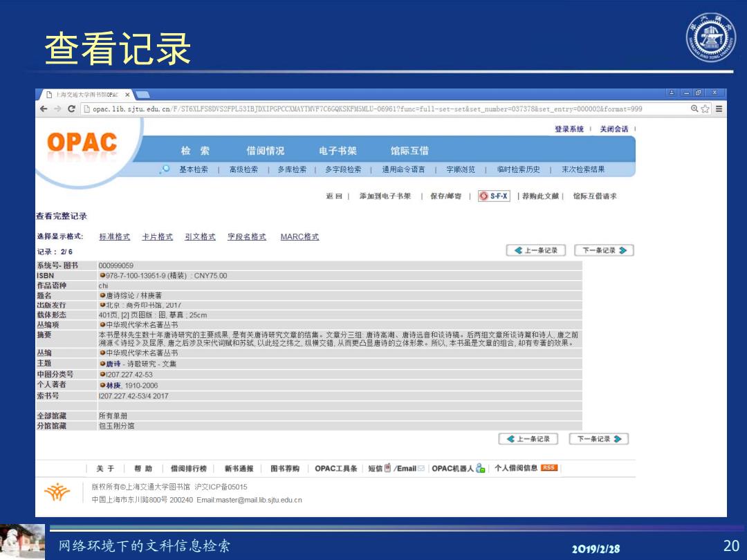Screen dimensions: 747x560
Task: Reload the page with refresh icon
Action: click(71, 109)
